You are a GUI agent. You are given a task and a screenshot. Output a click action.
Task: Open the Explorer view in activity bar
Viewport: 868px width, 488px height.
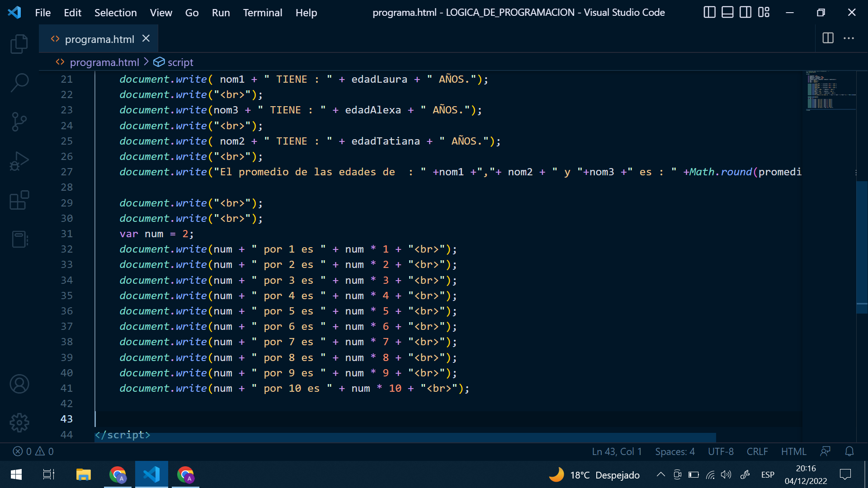coord(19,44)
